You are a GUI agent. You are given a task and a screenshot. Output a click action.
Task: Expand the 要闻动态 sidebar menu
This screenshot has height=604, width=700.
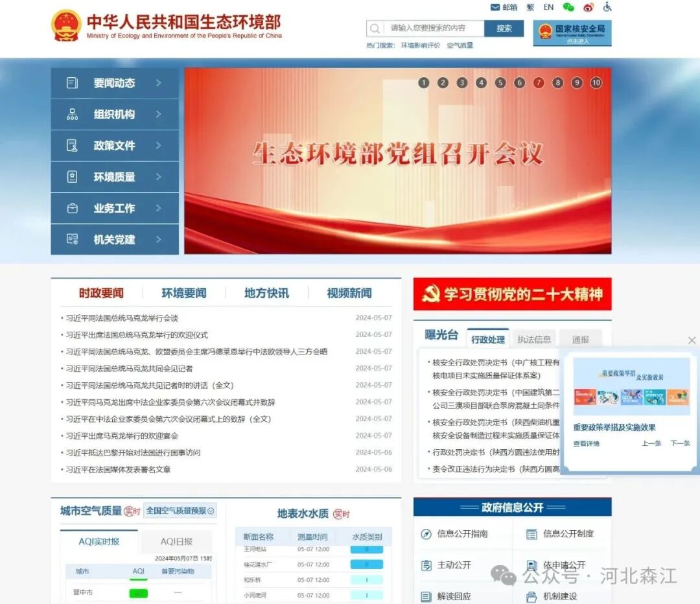point(115,83)
